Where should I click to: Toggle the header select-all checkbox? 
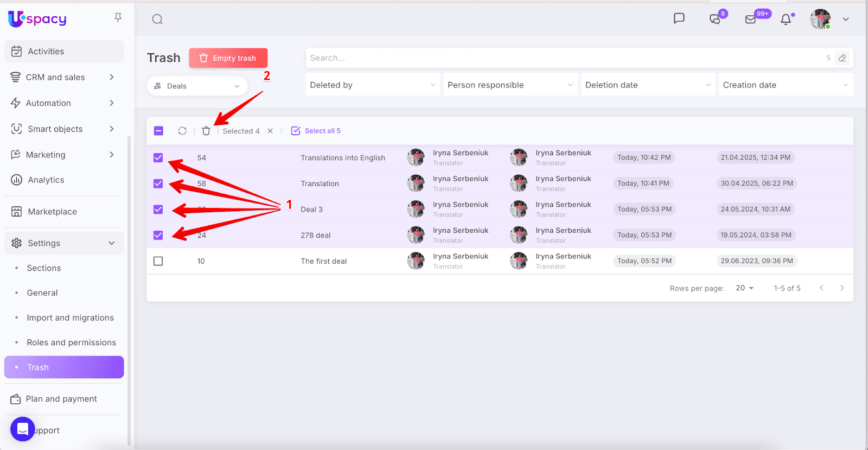158,131
